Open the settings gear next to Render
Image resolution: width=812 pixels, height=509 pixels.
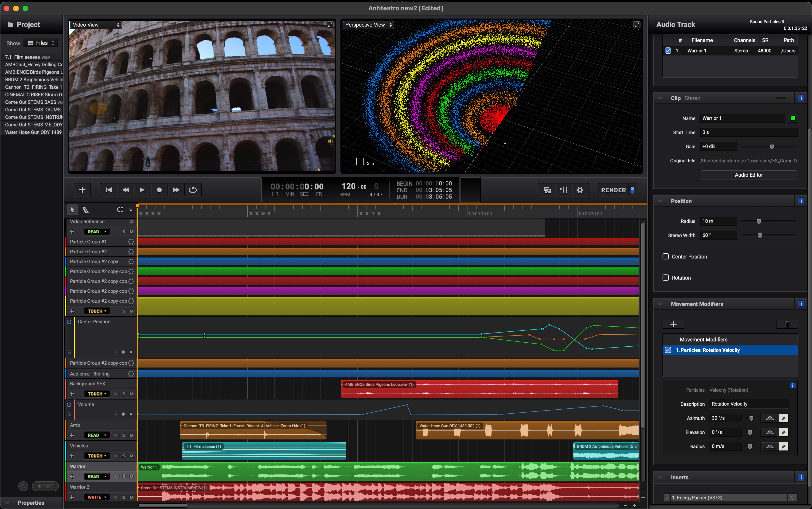click(x=579, y=190)
